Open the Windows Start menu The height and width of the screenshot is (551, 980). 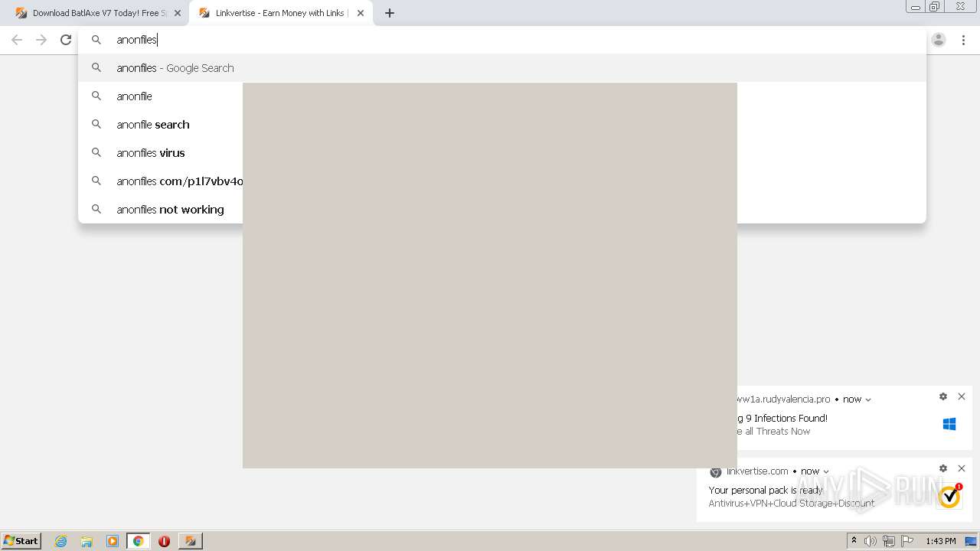click(21, 541)
